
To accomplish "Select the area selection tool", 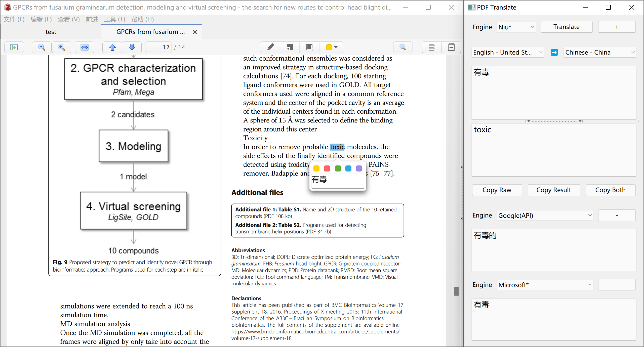I will pos(309,47).
